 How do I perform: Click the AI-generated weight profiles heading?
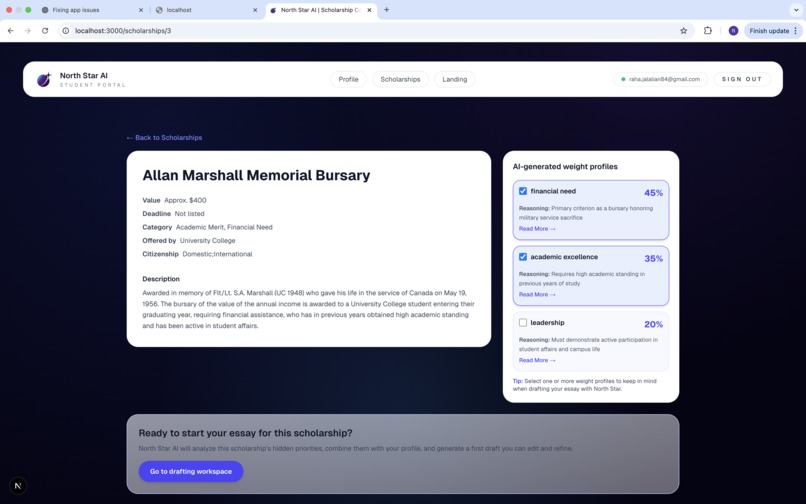(565, 167)
